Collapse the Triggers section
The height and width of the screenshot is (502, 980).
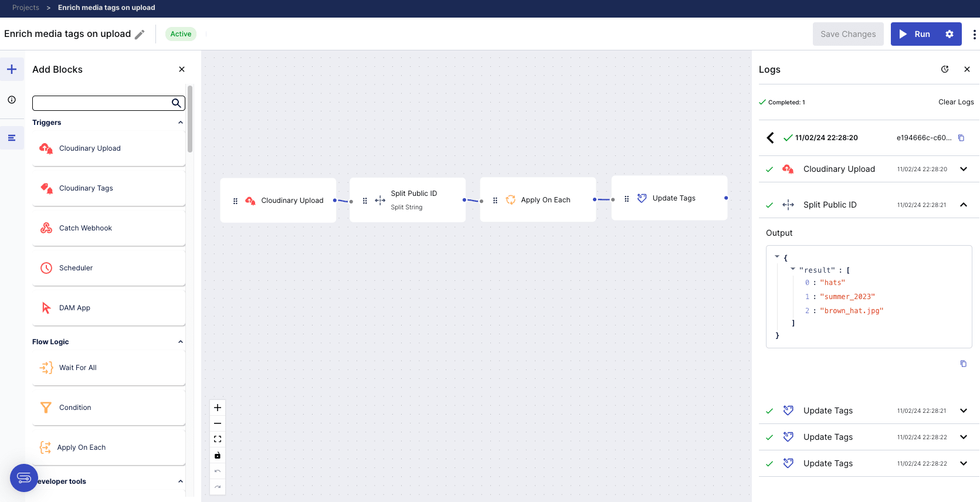click(181, 123)
